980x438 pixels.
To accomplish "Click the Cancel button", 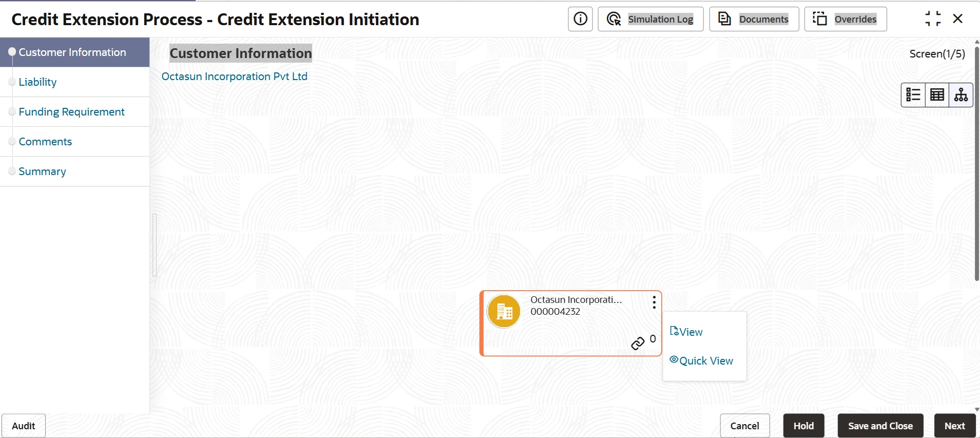I will (x=745, y=426).
